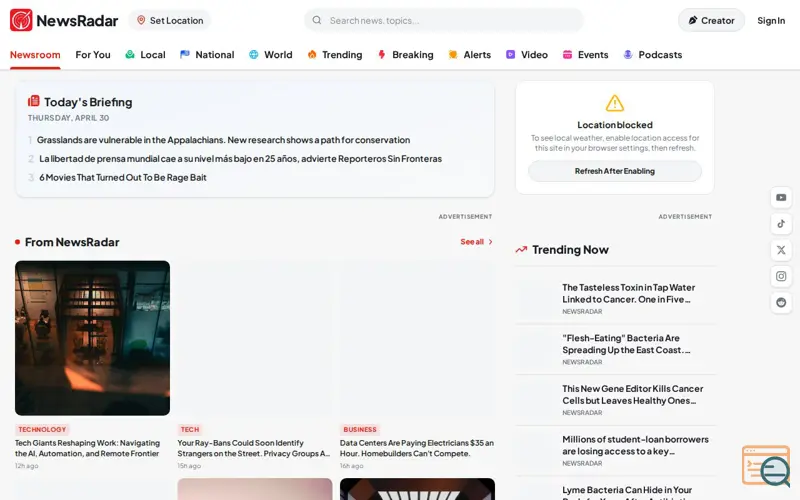Open Millions of student-loan borrowers story
Screen dimensions: 800x500
click(635, 445)
